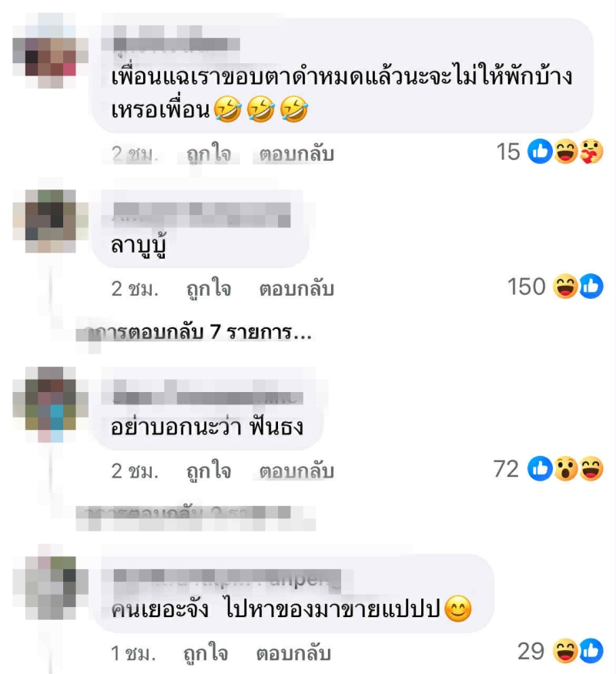Like the comment 'ลาบูบู้' with ถูกใจ
The height and width of the screenshot is (674, 616).
coord(209,288)
